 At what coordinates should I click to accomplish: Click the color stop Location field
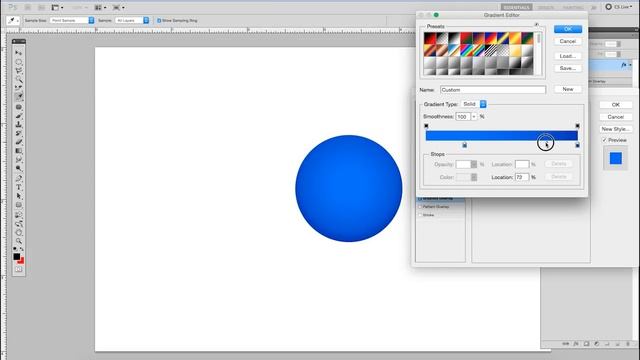tap(522, 177)
